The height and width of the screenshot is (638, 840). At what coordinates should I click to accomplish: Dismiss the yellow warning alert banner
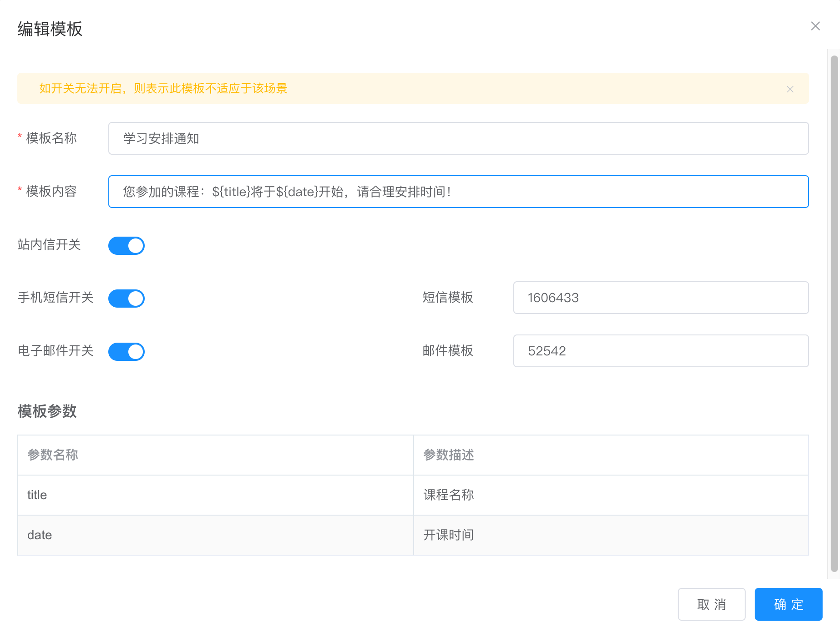(x=790, y=89)
